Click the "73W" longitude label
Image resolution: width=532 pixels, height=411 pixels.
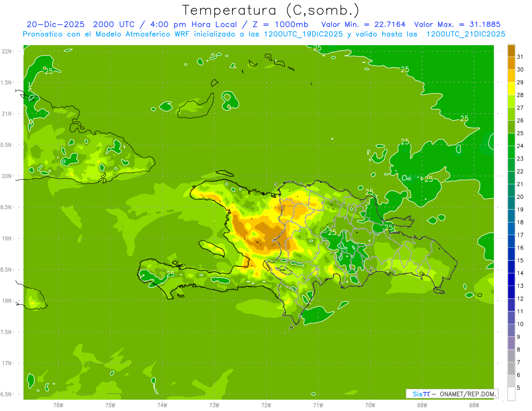pyautogui.click(x=214, y=405)
